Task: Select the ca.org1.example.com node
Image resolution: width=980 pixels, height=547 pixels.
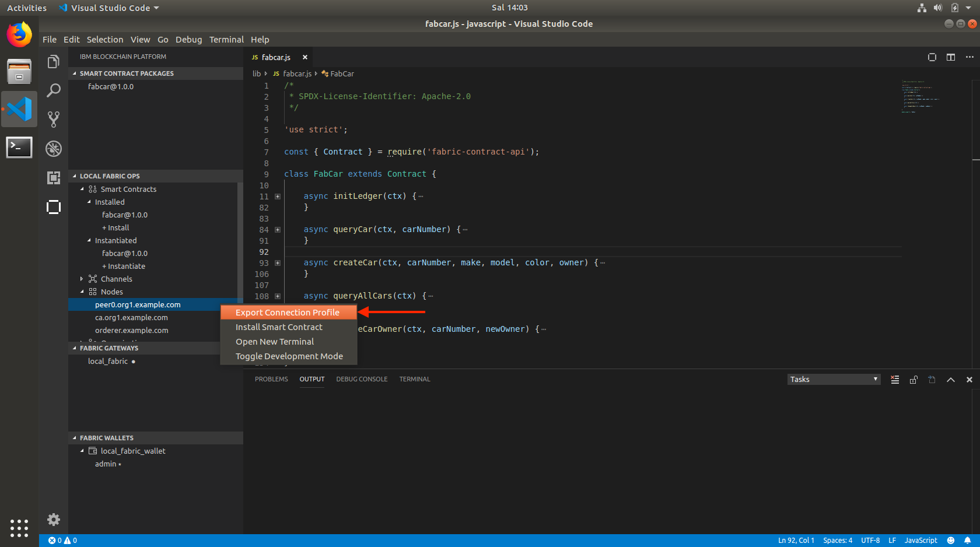Action: coord(131,317)
